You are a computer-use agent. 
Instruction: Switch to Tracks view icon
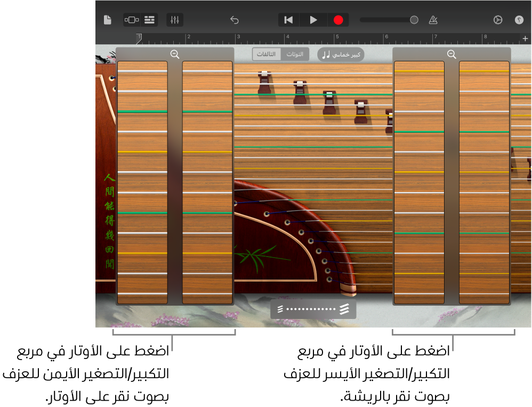tap(149, 20)
